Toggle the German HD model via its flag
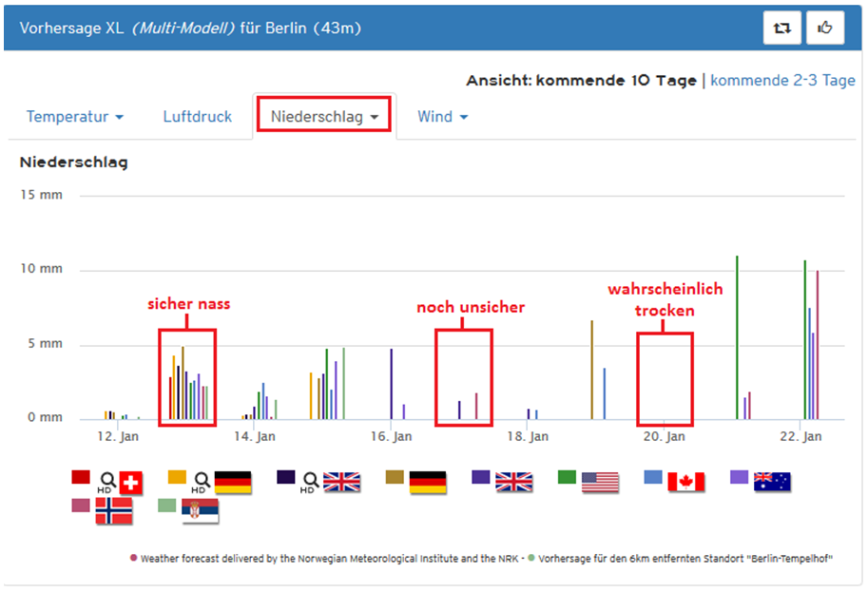This screenshot has width=868, height=592. click(233, 483)
